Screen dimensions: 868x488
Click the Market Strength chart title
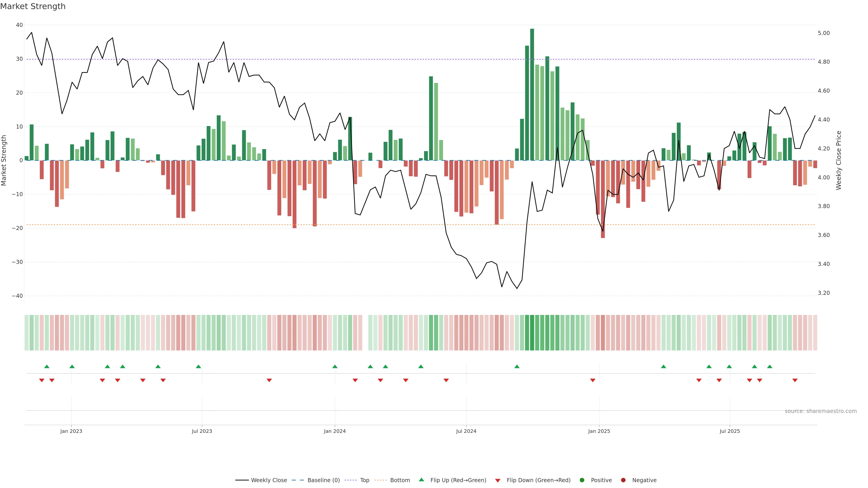point(33,6)
